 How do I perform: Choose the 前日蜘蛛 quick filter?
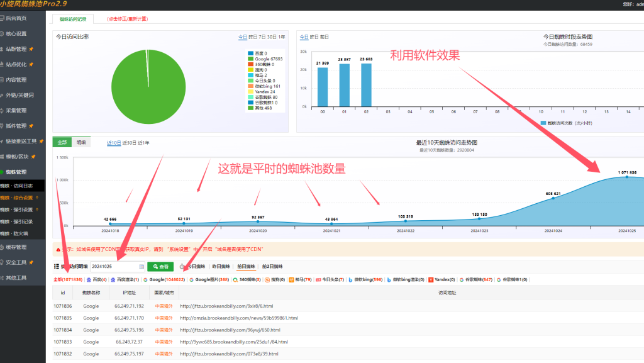pos(246,267)
